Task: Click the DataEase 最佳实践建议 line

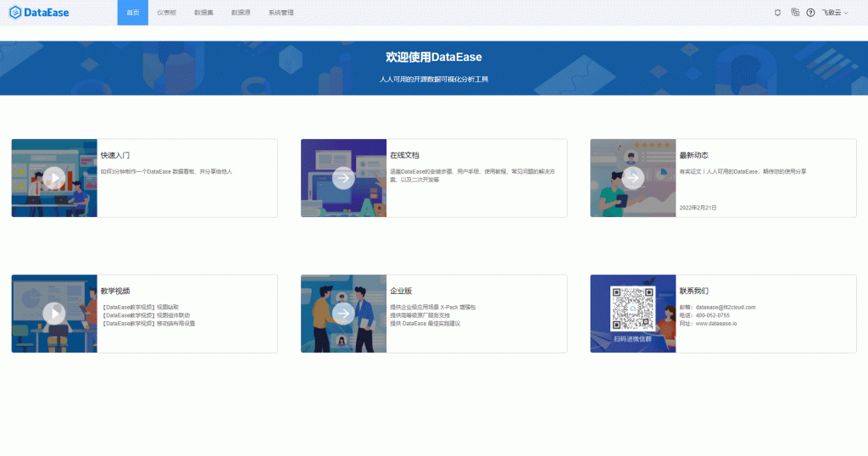Action: coord(426,324)
